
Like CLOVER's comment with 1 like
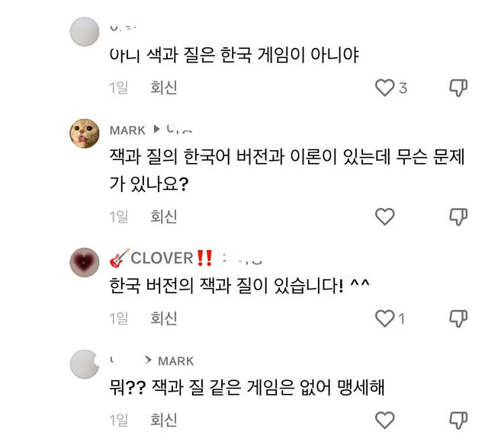click(385, 318)
